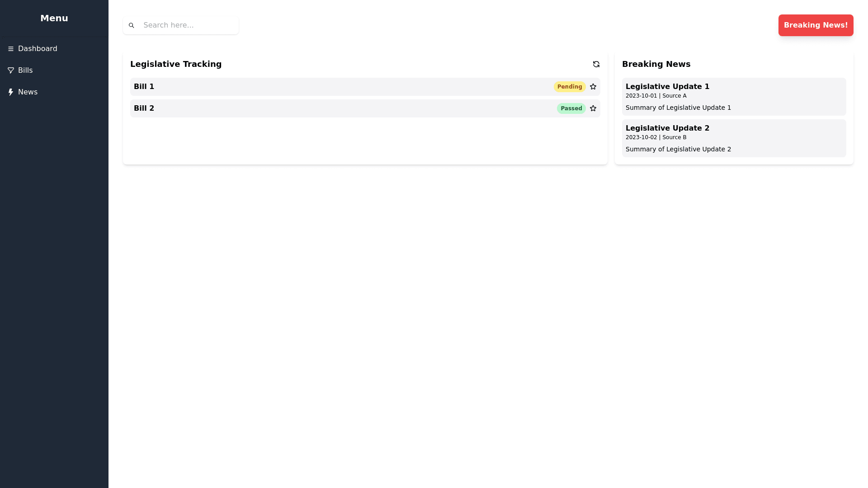The height and width of the screenshot is (488, 868).
Task: Toggle the star icon on Bill 2
Action: tap(593, 108)
